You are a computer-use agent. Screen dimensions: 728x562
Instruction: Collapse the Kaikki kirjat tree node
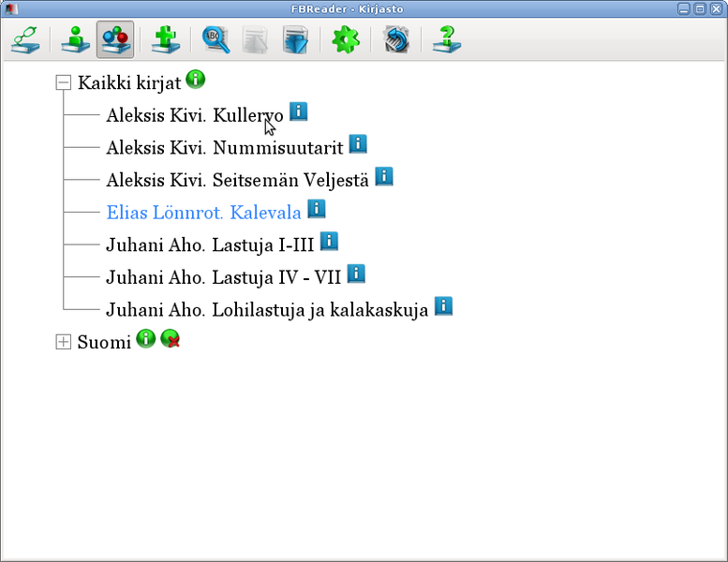(x=64, y=82)
